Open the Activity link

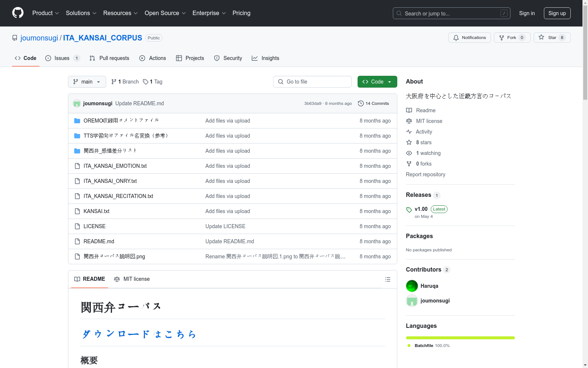[x=419, y=132]
